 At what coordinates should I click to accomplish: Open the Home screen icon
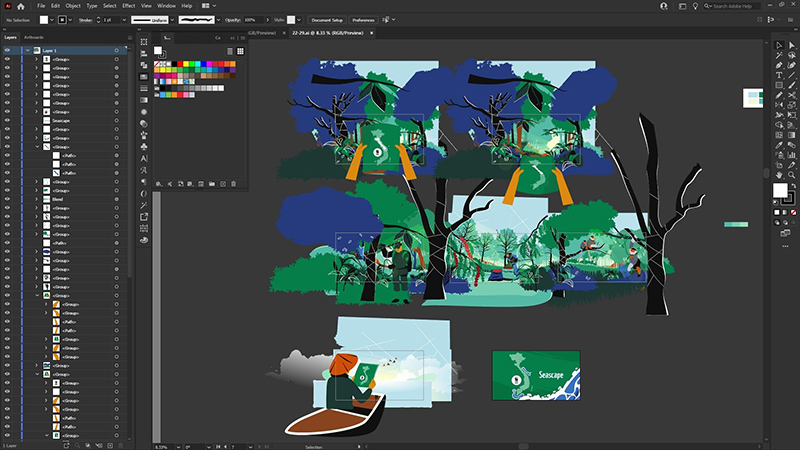(20, 6)
